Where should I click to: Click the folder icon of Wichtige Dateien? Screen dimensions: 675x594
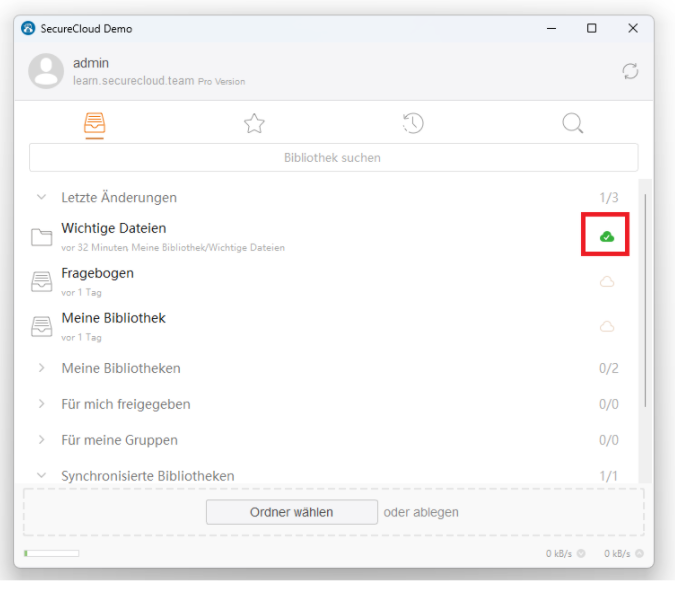tap(42, 237)
